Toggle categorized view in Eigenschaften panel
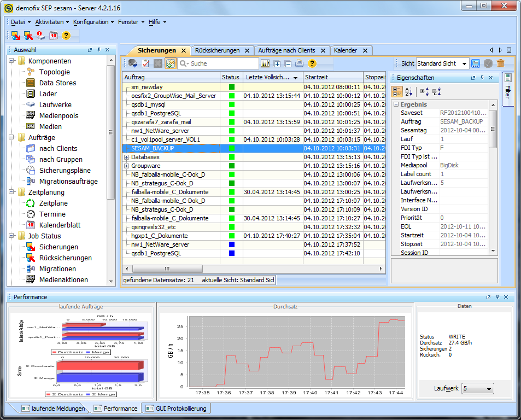The height and width of the screenshot is (420, 521). [397, 92]
